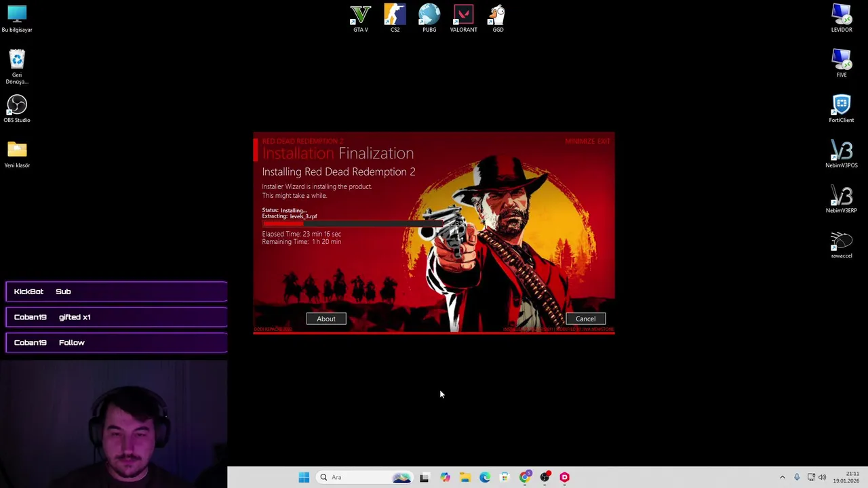Click the KickBot Sub alert row

(117, 291)
